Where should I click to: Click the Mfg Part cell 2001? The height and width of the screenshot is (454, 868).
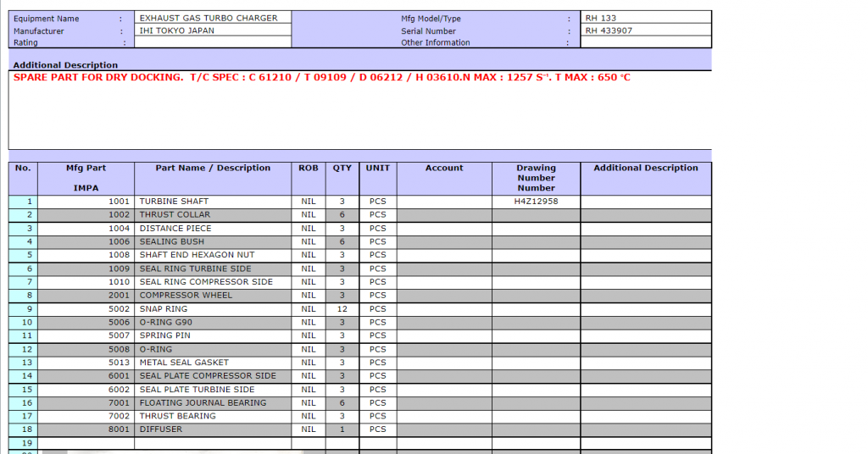86,296
